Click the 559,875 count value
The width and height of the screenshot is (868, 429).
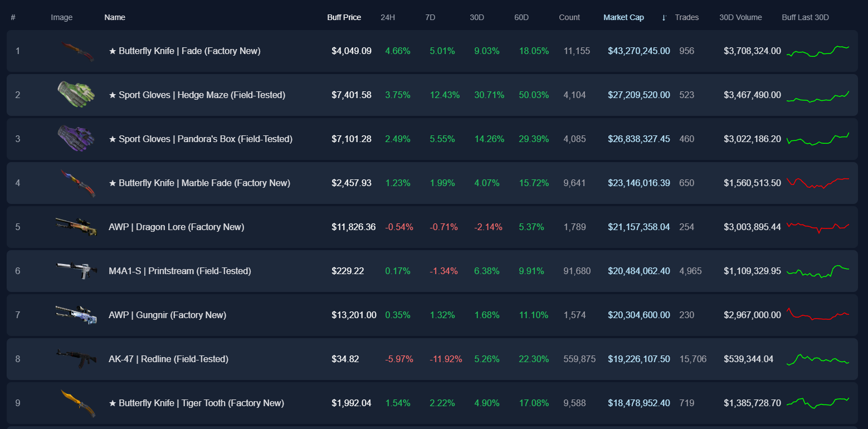pos(579,359)
